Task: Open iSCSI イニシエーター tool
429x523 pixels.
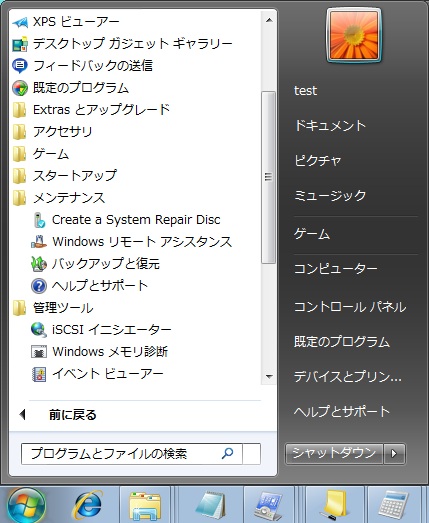Action: pyautogui.click(x=101, y=330)
